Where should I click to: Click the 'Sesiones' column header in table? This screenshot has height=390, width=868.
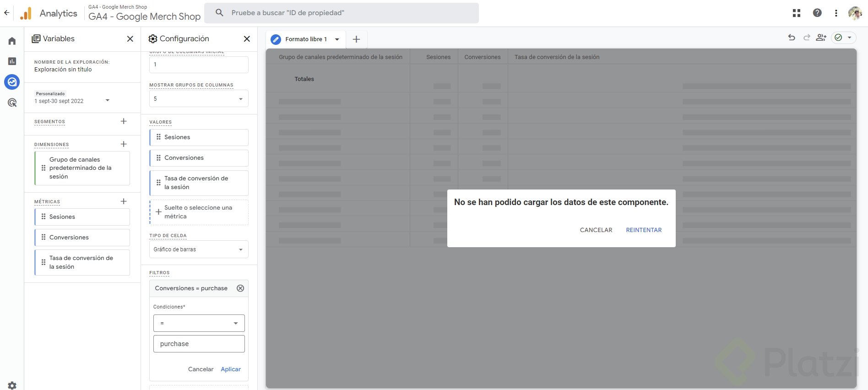tap(438, 57)
